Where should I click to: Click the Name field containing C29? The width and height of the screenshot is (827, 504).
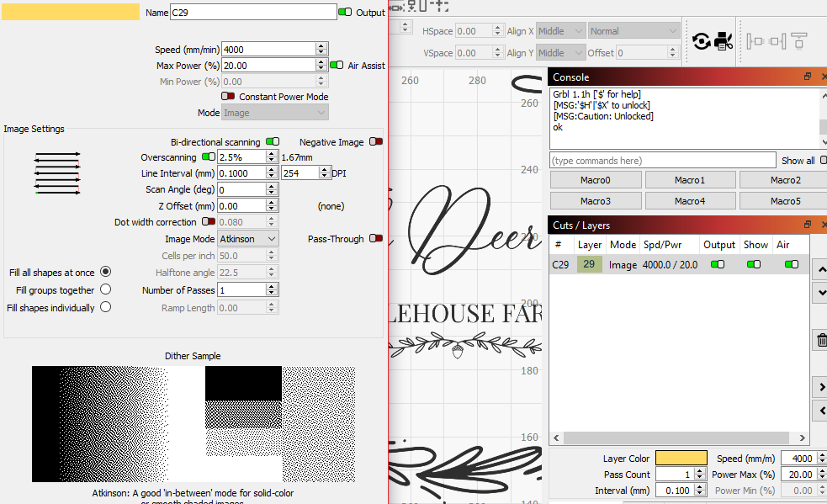(253, 12)
